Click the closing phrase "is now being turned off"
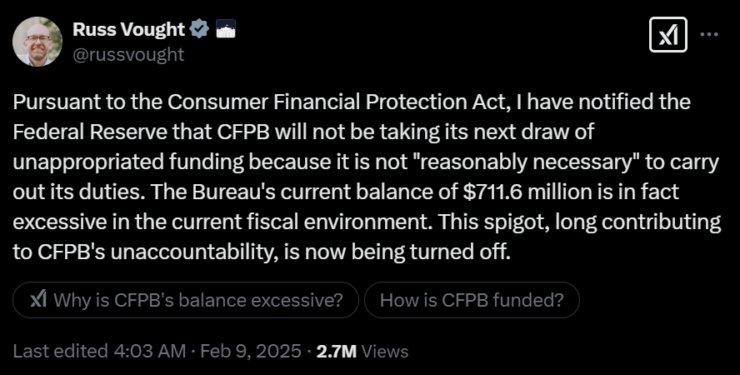 pyautogui.click(x=406, y=252)
